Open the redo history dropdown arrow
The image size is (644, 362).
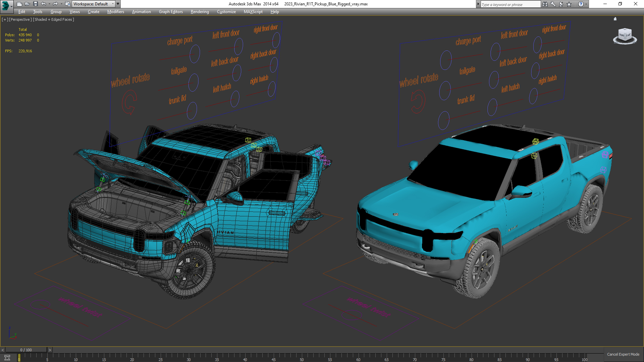point(61,4)
